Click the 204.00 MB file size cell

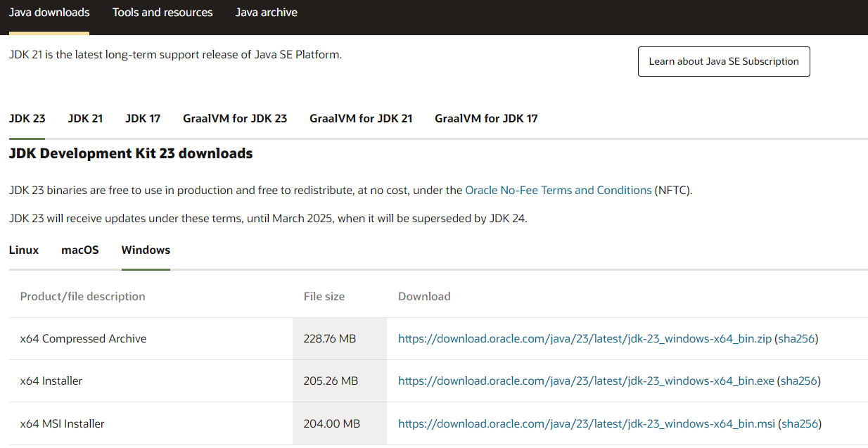click(x=340, y=423)
